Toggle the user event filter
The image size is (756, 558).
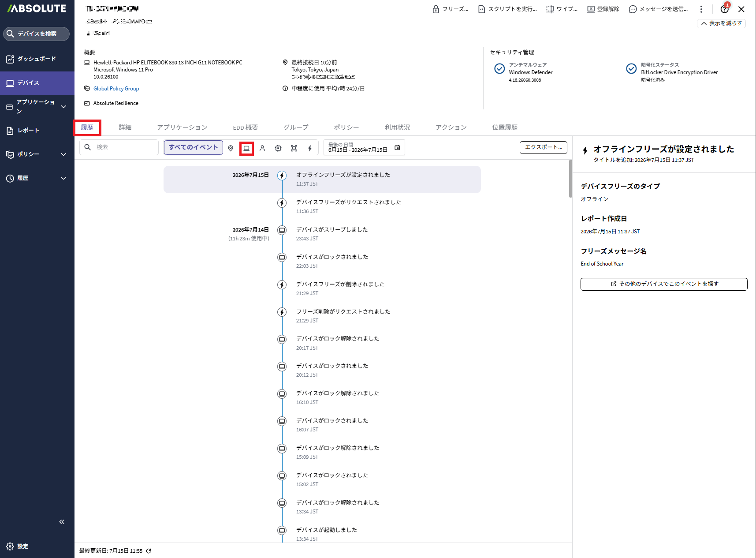pyautogui.click(x=262, y=148)
